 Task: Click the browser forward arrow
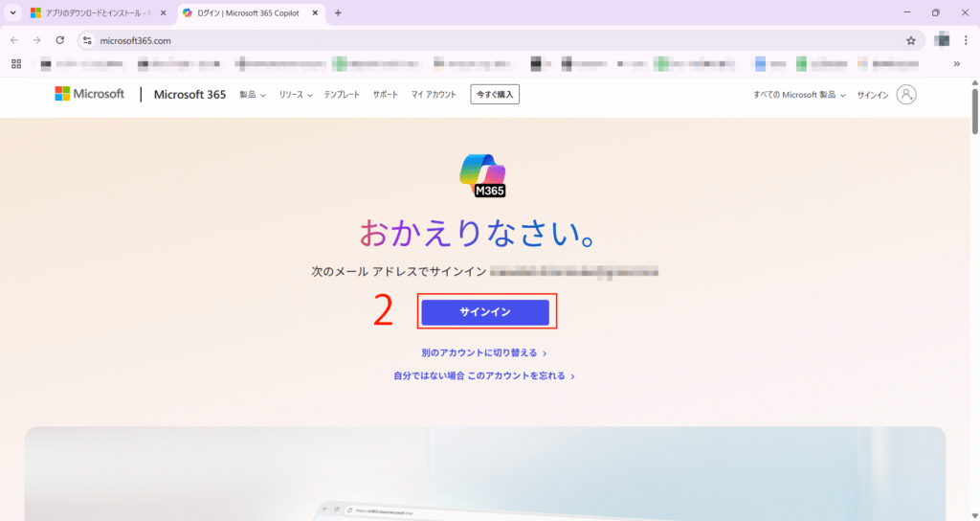point(37,40)
